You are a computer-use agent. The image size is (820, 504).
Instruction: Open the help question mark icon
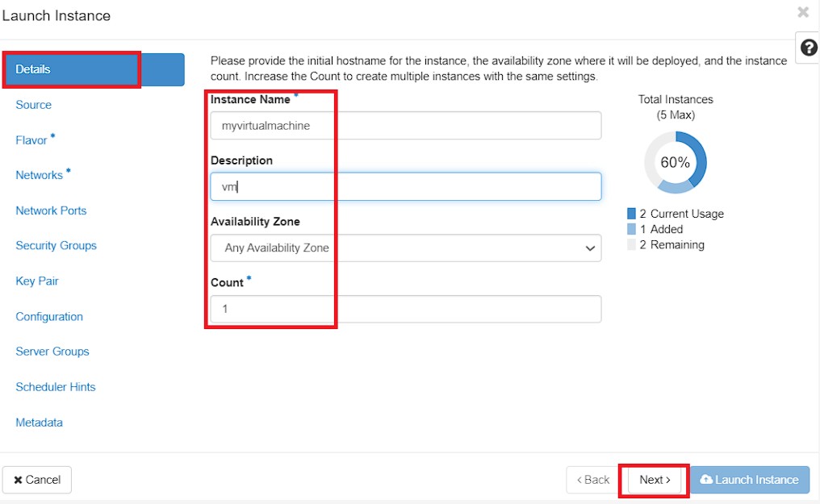[809, 48]
